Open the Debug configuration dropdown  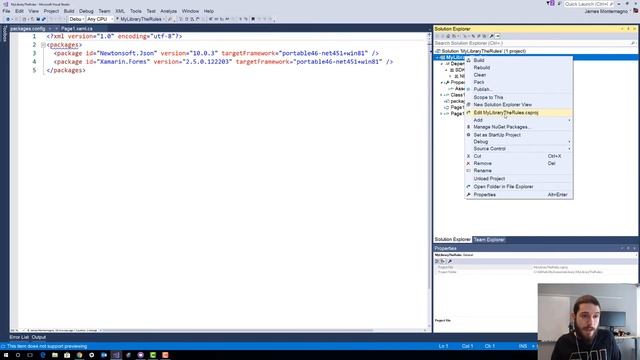(x=76, y=19)
